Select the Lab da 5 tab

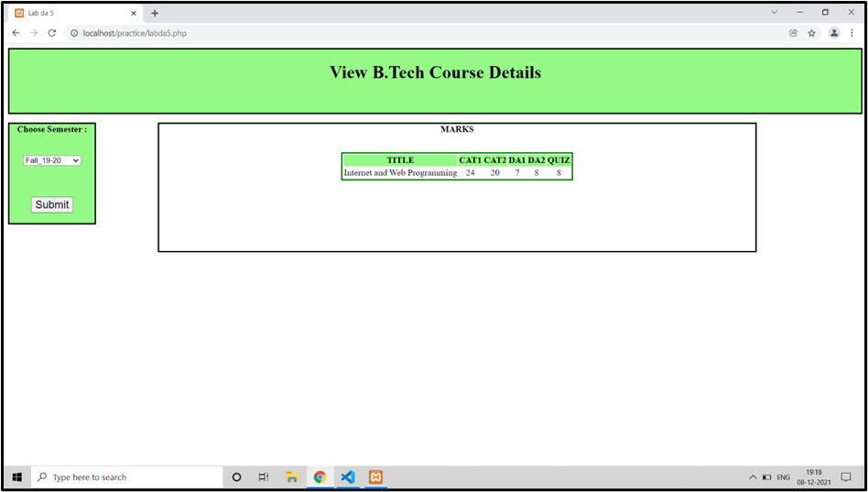(x=76, y=14)
